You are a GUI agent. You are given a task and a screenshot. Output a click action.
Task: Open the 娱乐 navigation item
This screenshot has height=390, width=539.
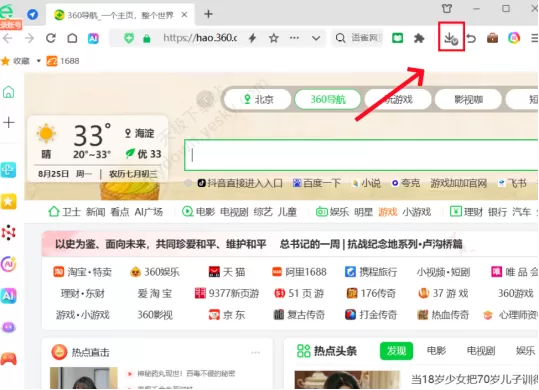[332, 212]
